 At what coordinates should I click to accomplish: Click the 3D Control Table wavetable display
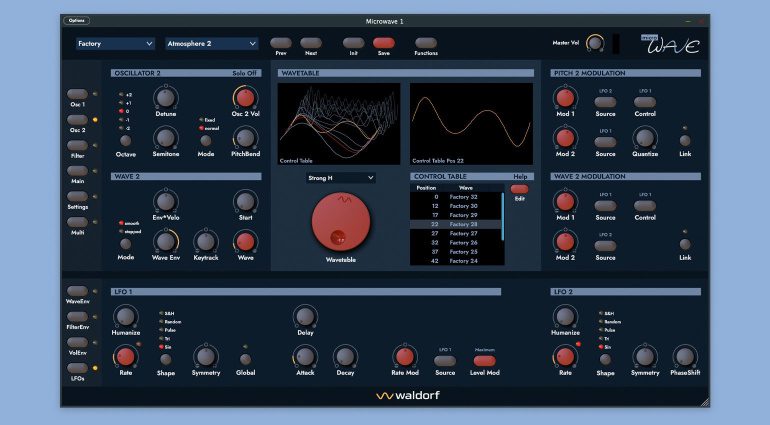point(339,124)
